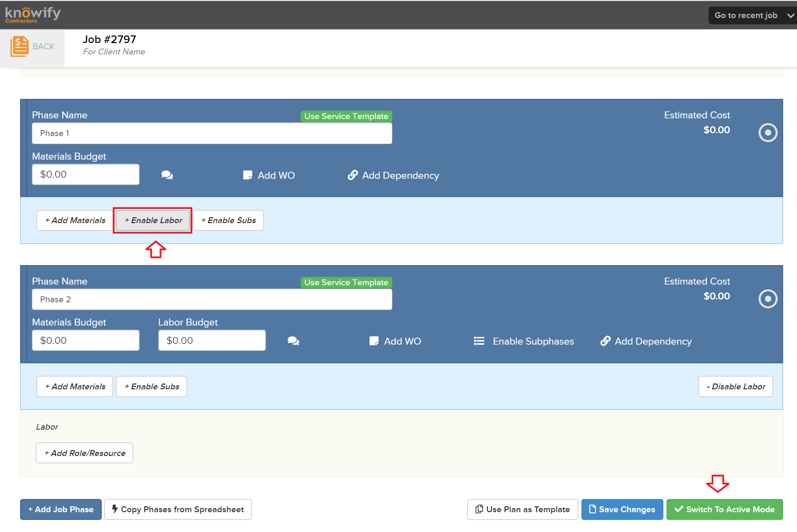Image resolution: width=797 pixels, height=532 pixels.
Task: Click Copy Phases from Spreadsheet
Action: pyautogui.click(x=178, y=509)
